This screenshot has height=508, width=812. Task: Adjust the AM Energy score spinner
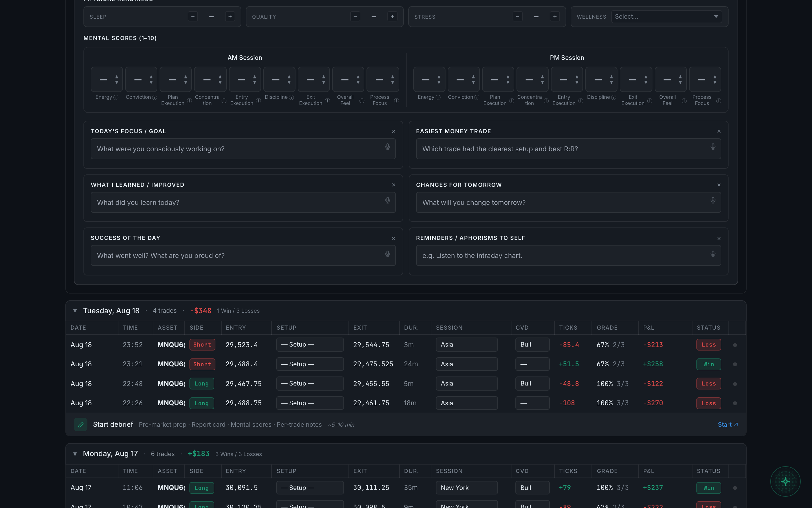pyautogui.click(x=117, y=80)
